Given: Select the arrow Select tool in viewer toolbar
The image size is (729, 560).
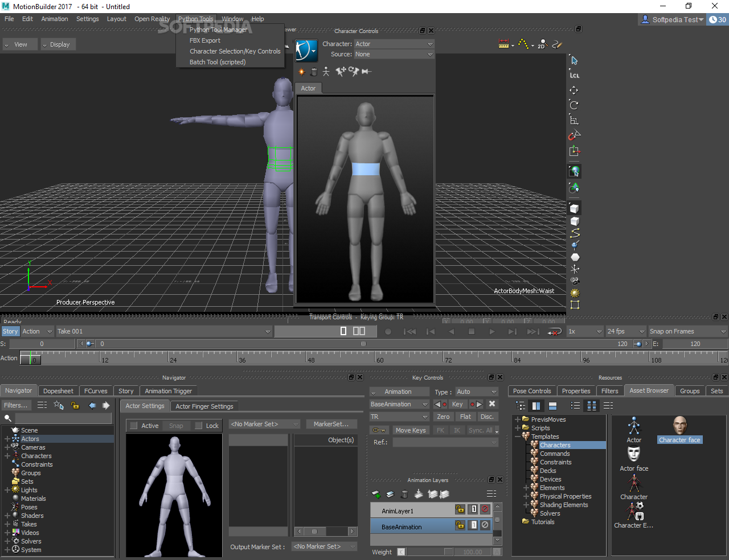Looking at the screenshot, I should (x=574, y=60).
